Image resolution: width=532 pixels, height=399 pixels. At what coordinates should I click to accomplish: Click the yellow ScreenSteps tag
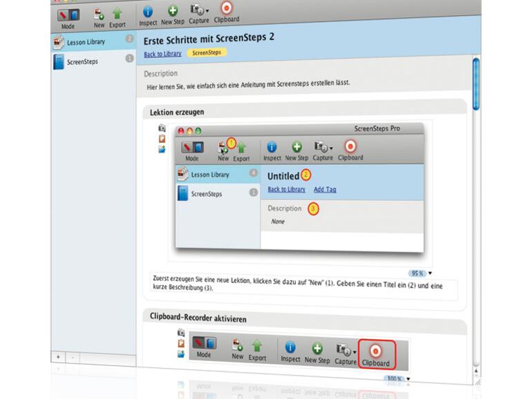click(207, 52)
